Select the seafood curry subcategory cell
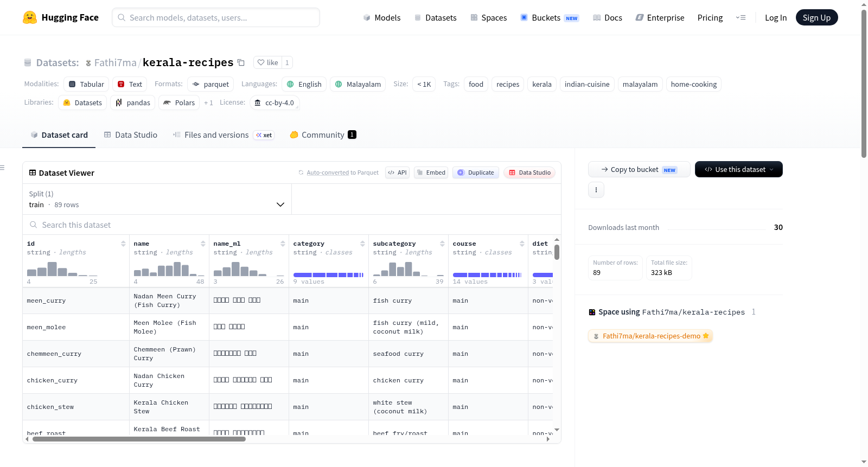 pos(409,354)
